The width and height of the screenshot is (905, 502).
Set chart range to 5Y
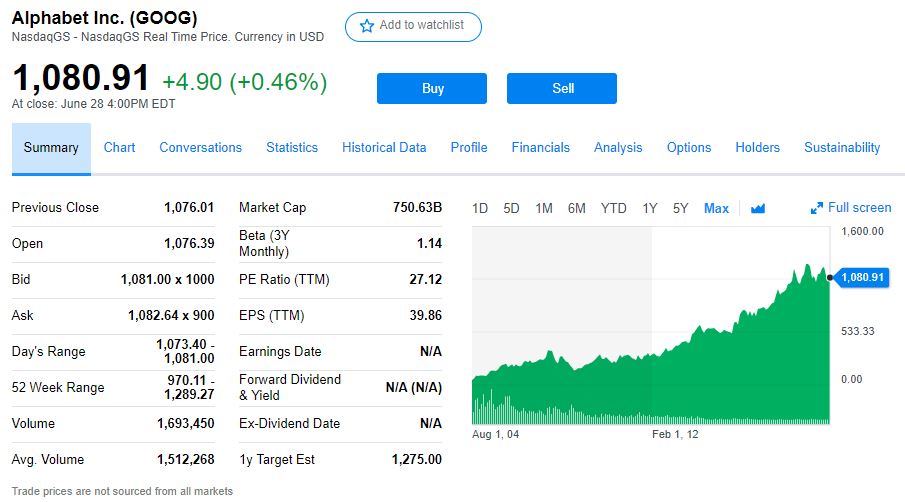[x=680, y=208]
